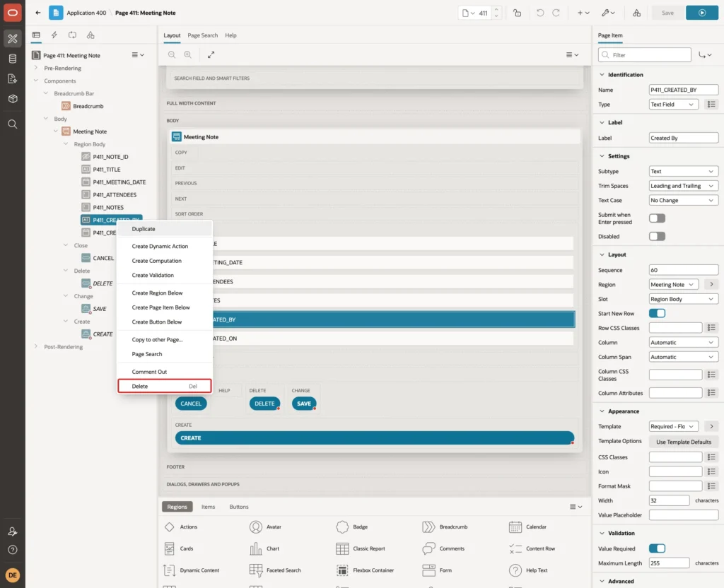Viewport: 724px width, 588px height.
Task: Click the Save button in top toolbar
Action: tap(667, 13)
